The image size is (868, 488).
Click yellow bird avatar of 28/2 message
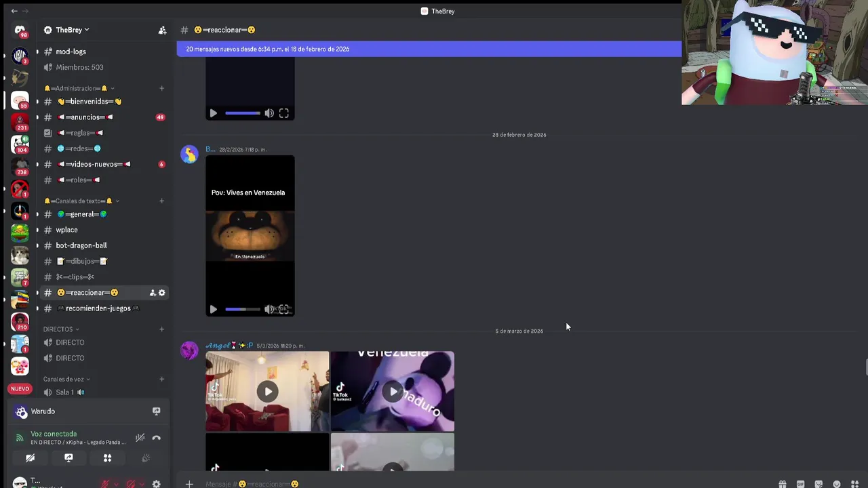coord(189,154)
